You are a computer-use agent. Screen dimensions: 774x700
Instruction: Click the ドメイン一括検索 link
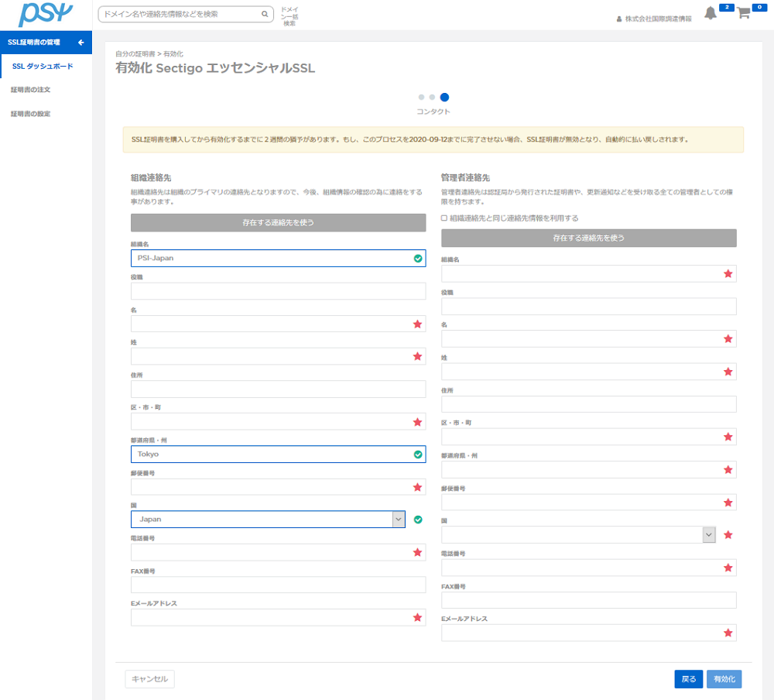289,16
